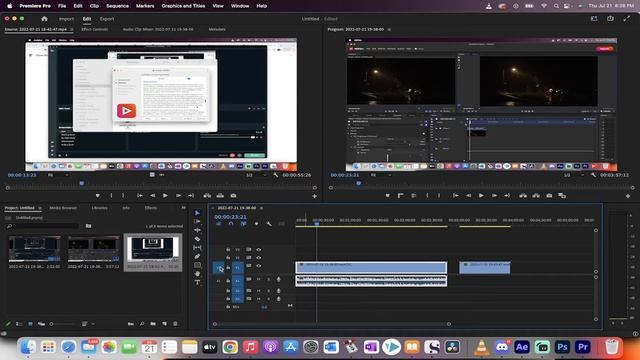Open Program monitor wrench settings
This screenshot has width=640, height=360.
[593, 175]
